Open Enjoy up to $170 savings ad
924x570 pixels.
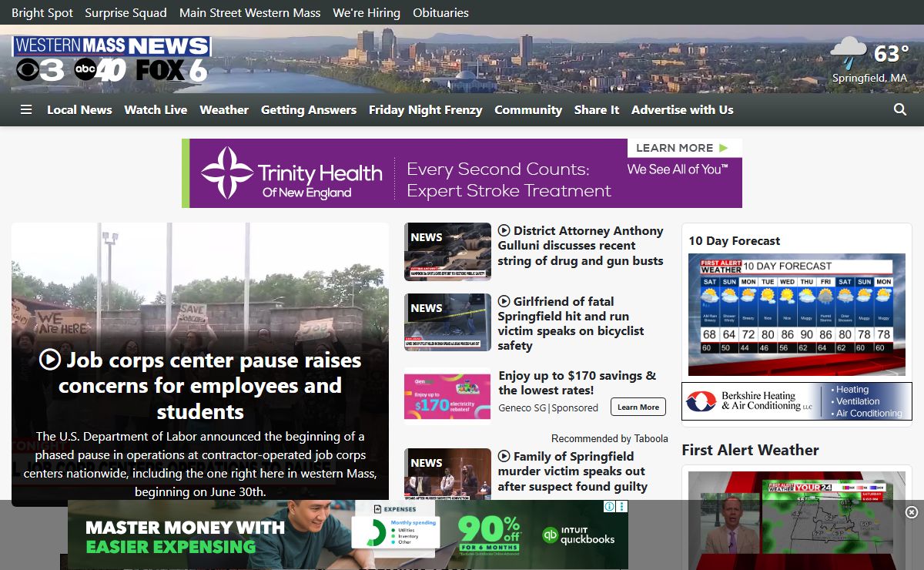(x=577, y=383)
